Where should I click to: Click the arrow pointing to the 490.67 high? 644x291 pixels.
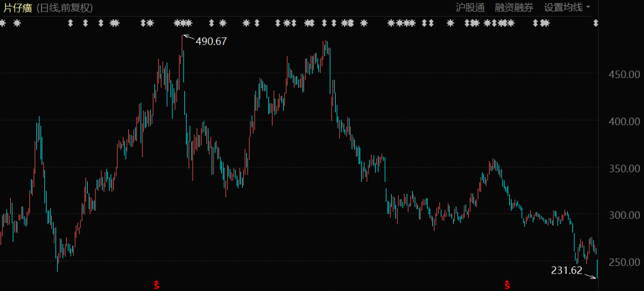click(188, 38)
